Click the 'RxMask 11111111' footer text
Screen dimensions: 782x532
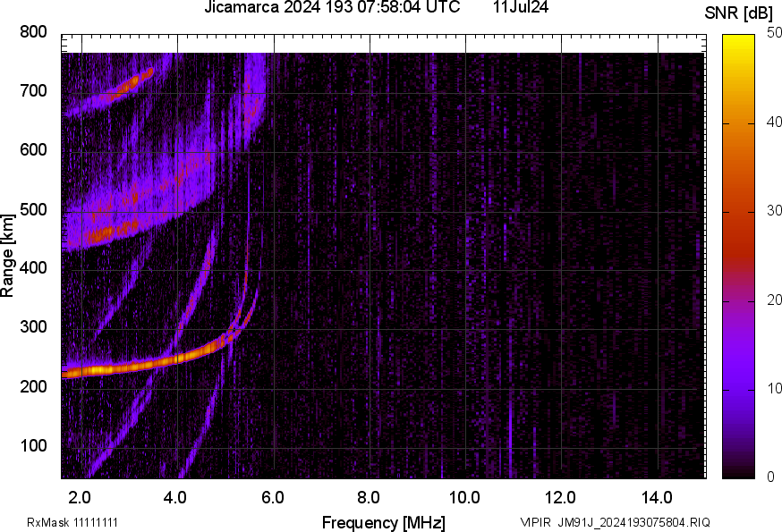72,522
